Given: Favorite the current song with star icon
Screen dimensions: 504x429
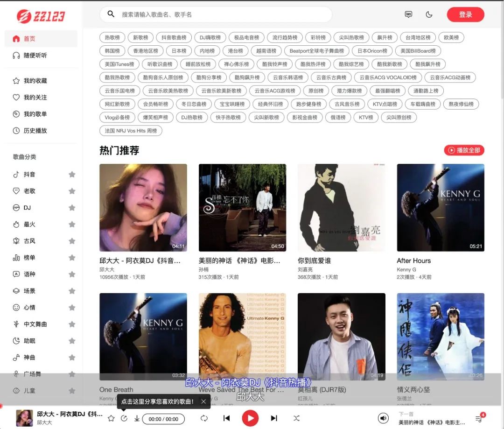Looking at the screenshot, I should [111, 418].
